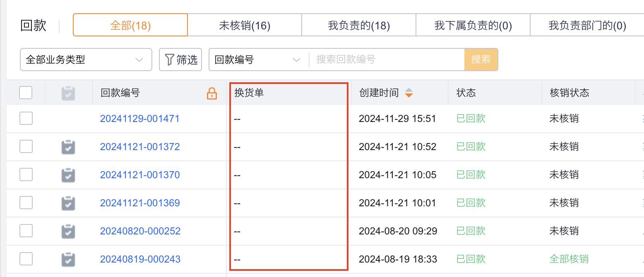Click the clipboard icon in the table header

click(68, 93)
